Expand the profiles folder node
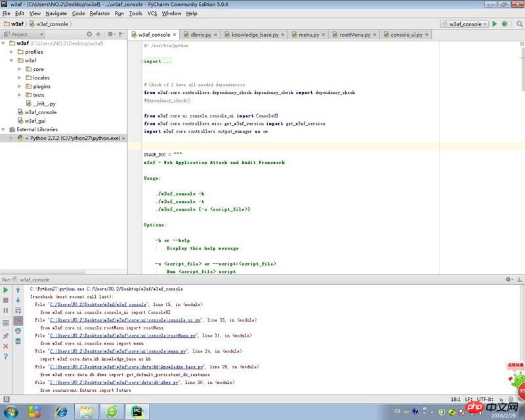Image resolution: width=525 pixels, height=420 pixels. [12, 52]
